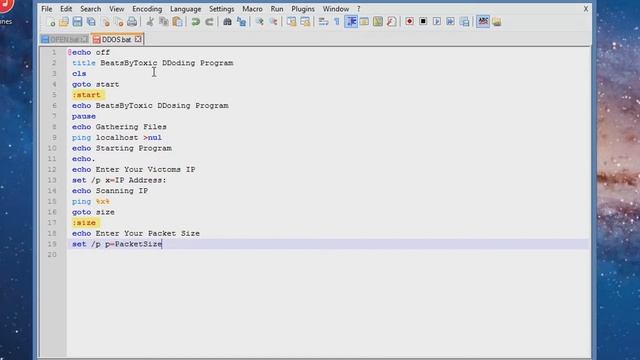Click the '@echo off' line
Viewport: 640px width, 360px height.
[x=89, y=52]
